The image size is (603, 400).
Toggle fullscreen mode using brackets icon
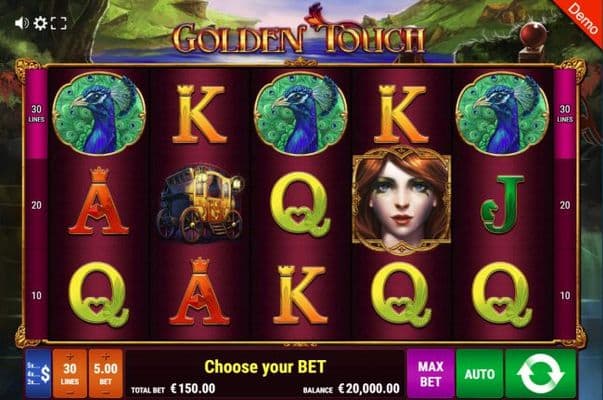(58, 23)
